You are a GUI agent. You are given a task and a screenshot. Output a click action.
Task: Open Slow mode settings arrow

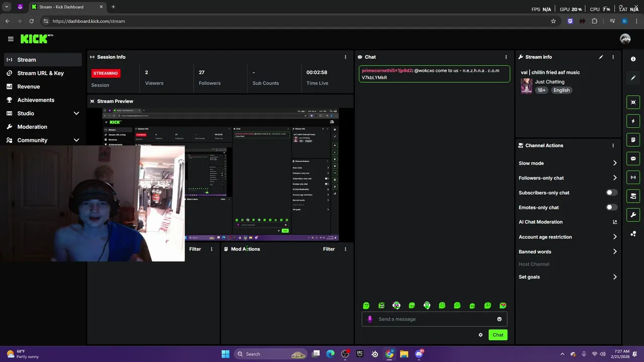[x=615, y=163]
